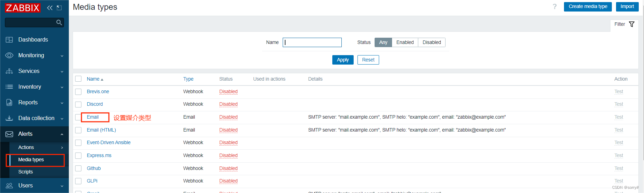Open the GLPi media type link
The image size is (644, 193).
pos(92,181)
